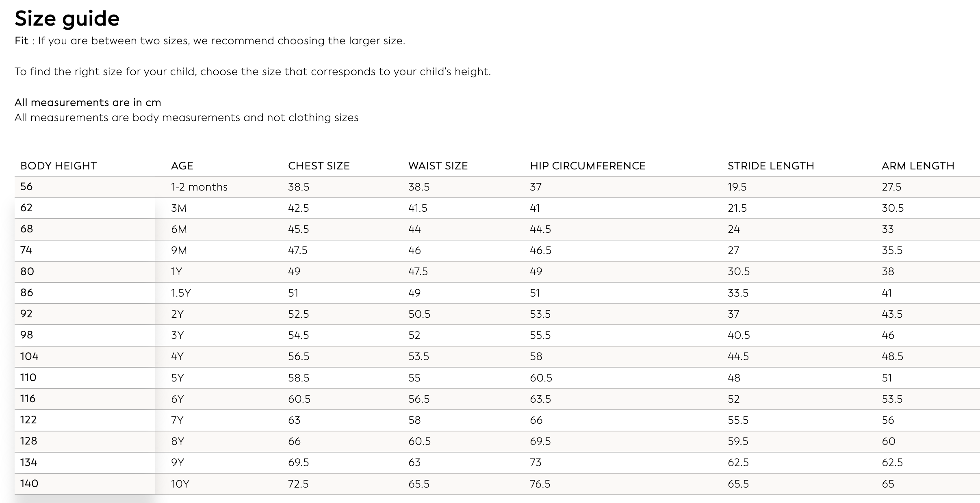Click the BODY HEIGHT column header
The width and height of the screenshot is (980, 503).
[59, 166]
